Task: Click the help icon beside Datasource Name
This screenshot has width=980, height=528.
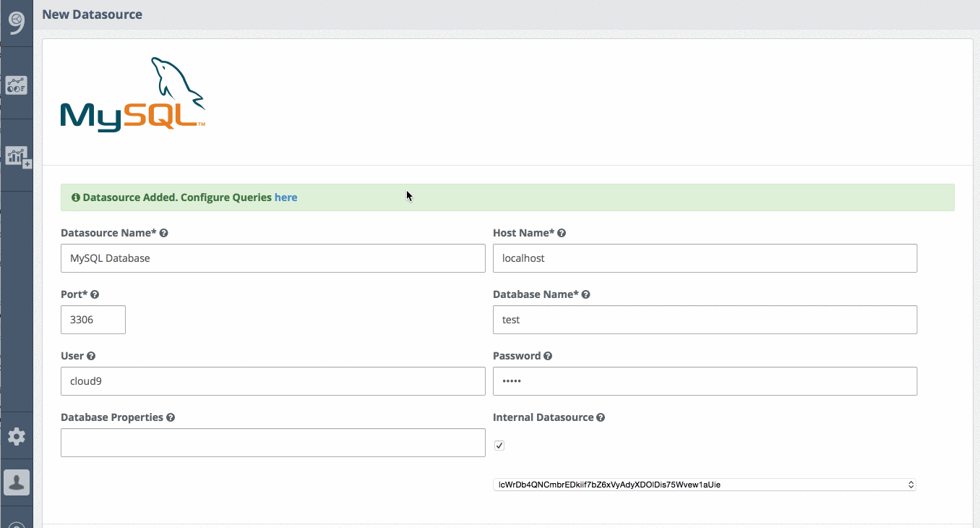Action: pyautogui.click(x=164, y=232)
